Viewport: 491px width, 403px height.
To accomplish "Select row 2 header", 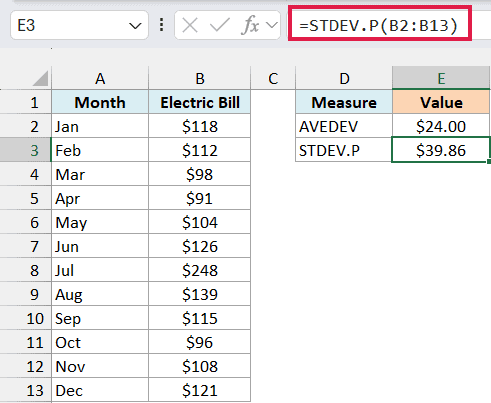I will pos(26,126).
